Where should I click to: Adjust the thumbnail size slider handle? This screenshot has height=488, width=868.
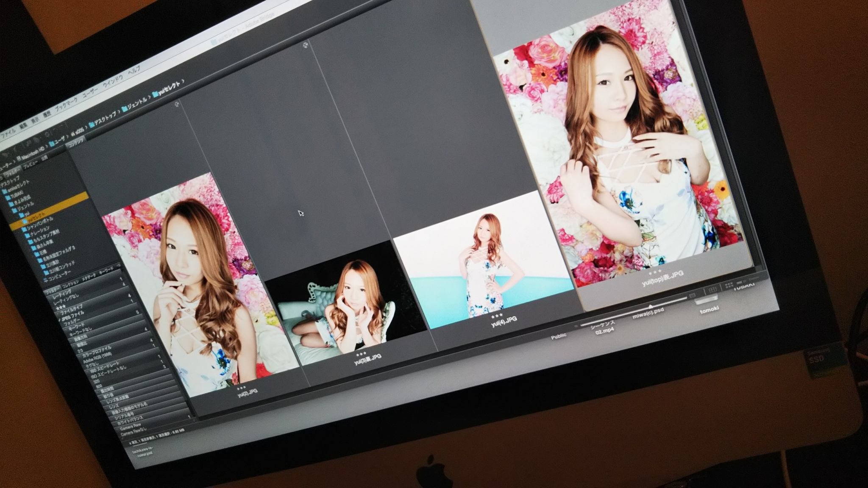click(x=650, y=306)
